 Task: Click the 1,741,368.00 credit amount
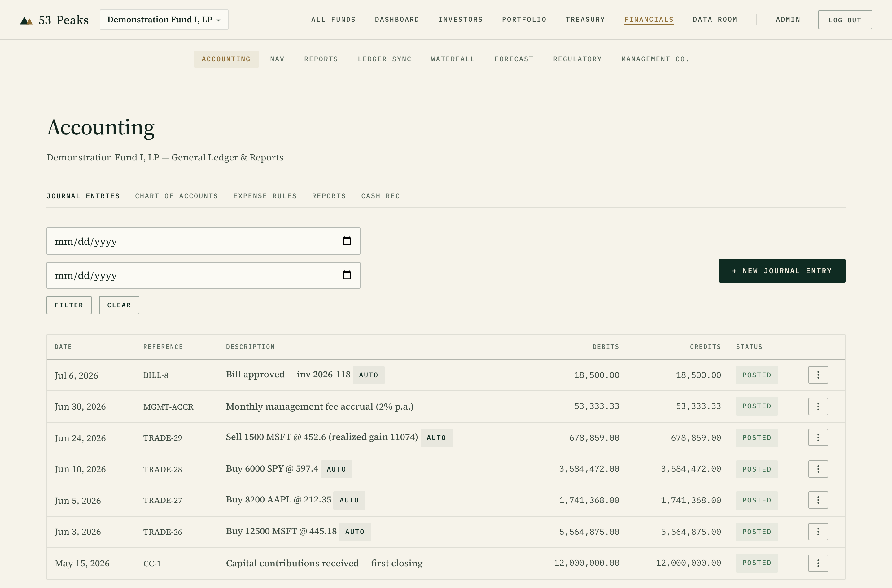pos(691,500)
